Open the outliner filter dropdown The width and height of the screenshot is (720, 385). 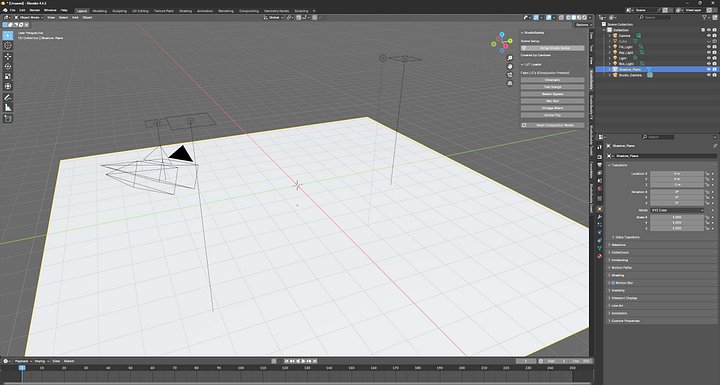click(707, 17)
